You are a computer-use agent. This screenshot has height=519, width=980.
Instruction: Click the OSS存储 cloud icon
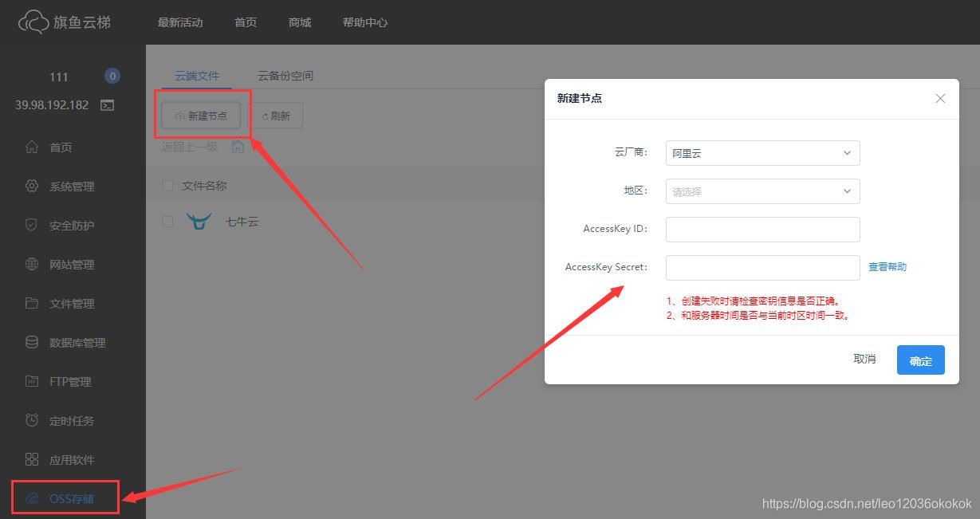click(x=32, y=498)
